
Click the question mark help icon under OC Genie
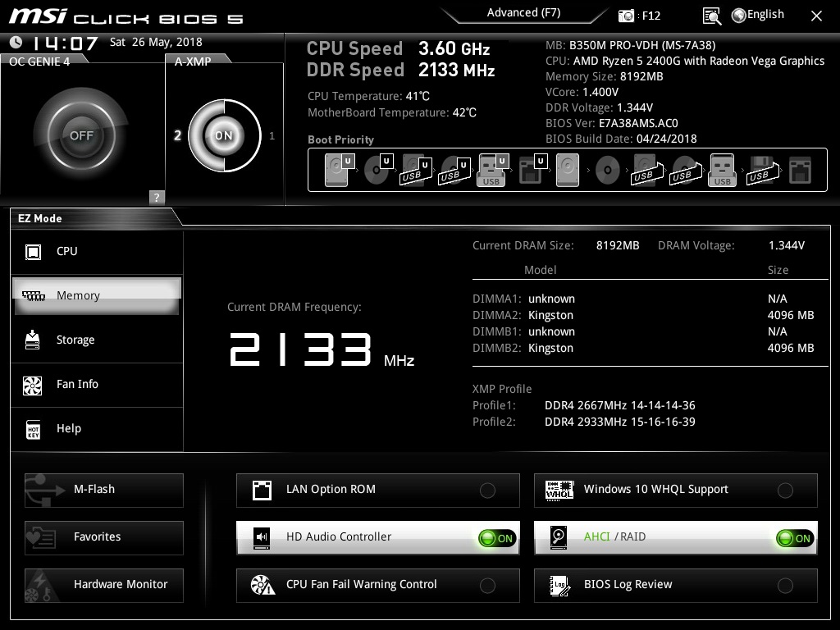157,197
